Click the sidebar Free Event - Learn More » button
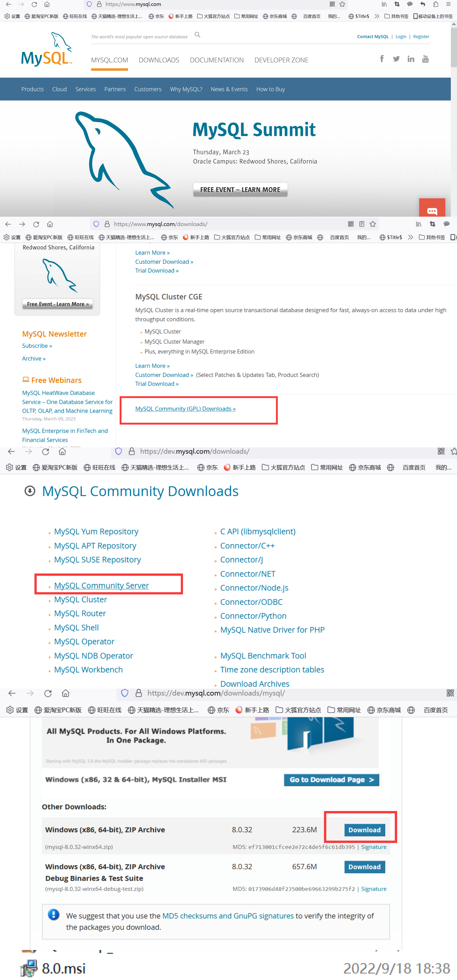457x980 pixels. (x=58, y=304)
